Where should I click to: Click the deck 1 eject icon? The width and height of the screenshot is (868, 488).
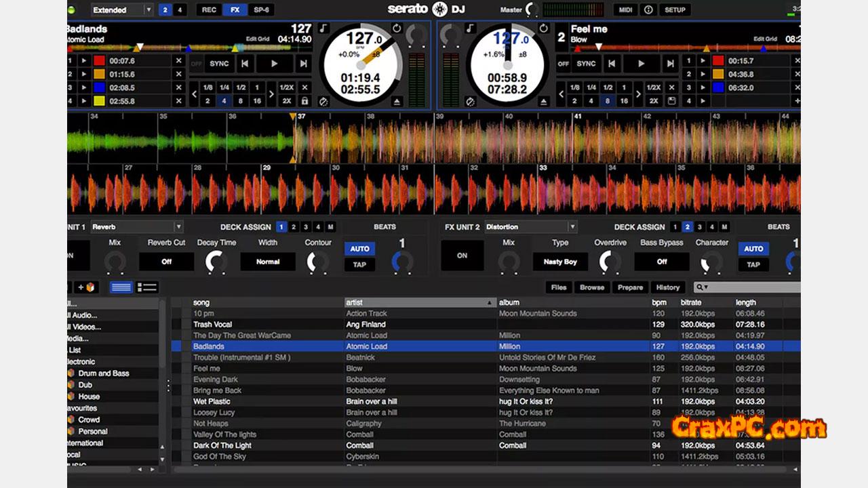tap(397, 102)
